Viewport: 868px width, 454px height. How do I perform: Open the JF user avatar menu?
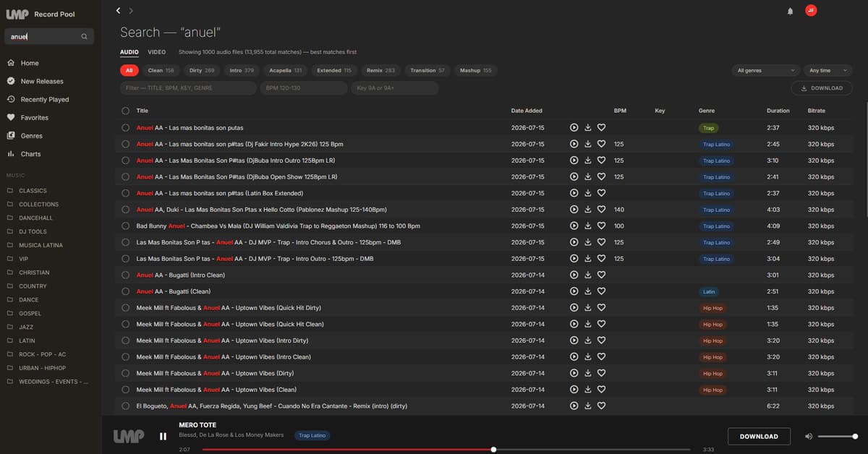point(811,10)
